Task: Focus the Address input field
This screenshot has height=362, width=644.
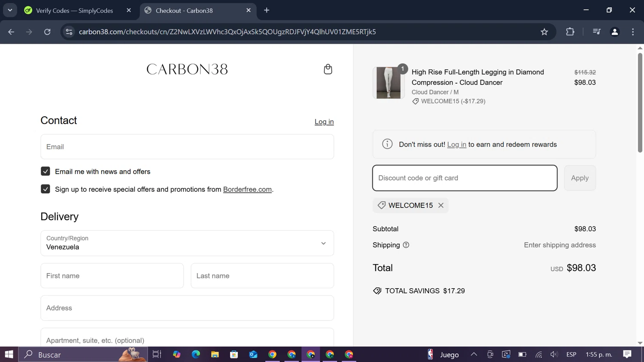Action: (x=187, y=308)
